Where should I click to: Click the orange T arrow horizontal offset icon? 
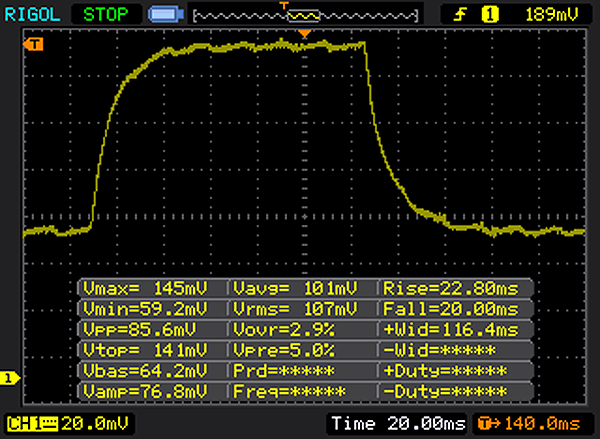[x=489, y=424]
